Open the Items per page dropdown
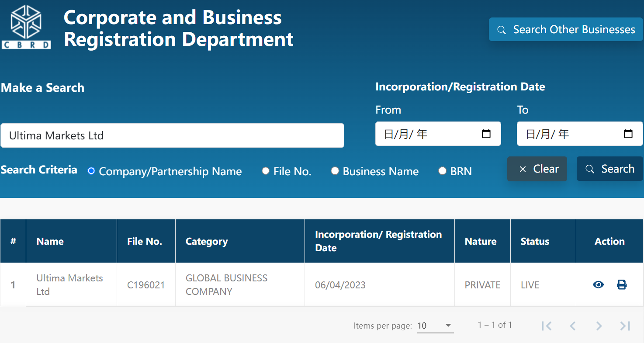This screenshot has width=644, height=343. [x=435, y=326]
